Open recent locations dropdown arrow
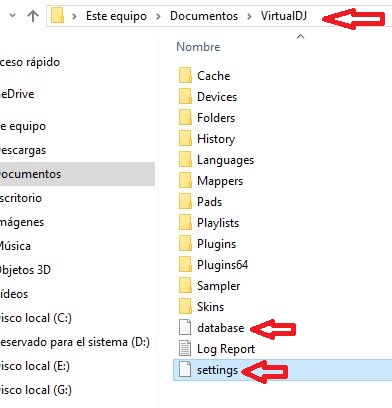This screenshot has height=408, width=392. [12, 15]
